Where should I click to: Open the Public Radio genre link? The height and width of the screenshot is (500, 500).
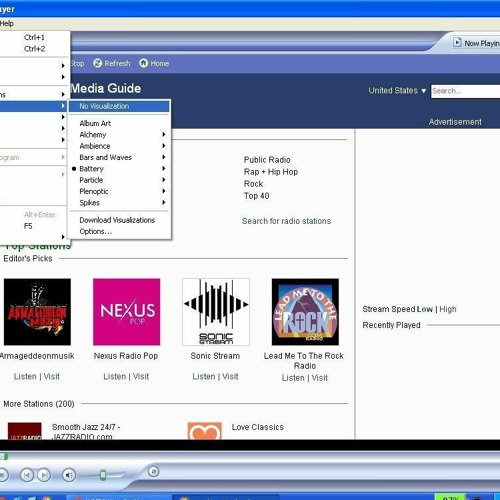point(267,160)
